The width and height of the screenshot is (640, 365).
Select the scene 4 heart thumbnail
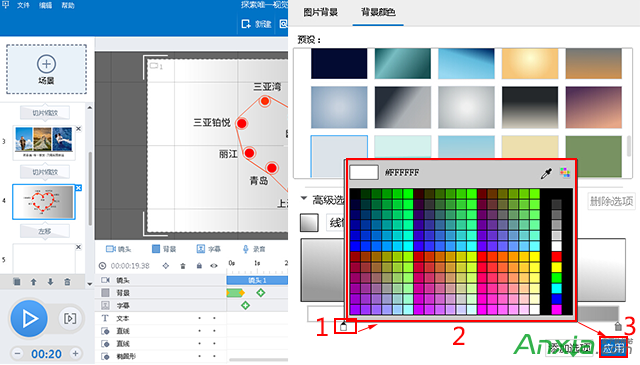44,202
